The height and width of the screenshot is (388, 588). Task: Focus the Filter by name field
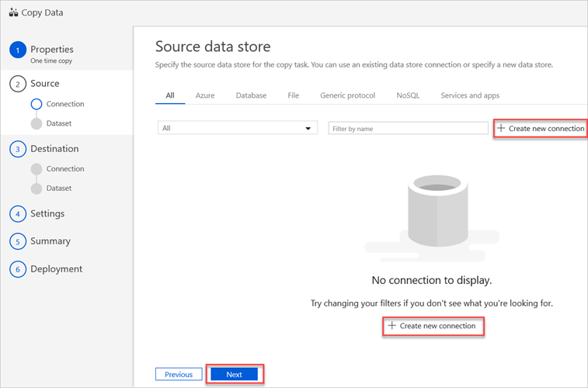tap(408, 128)
